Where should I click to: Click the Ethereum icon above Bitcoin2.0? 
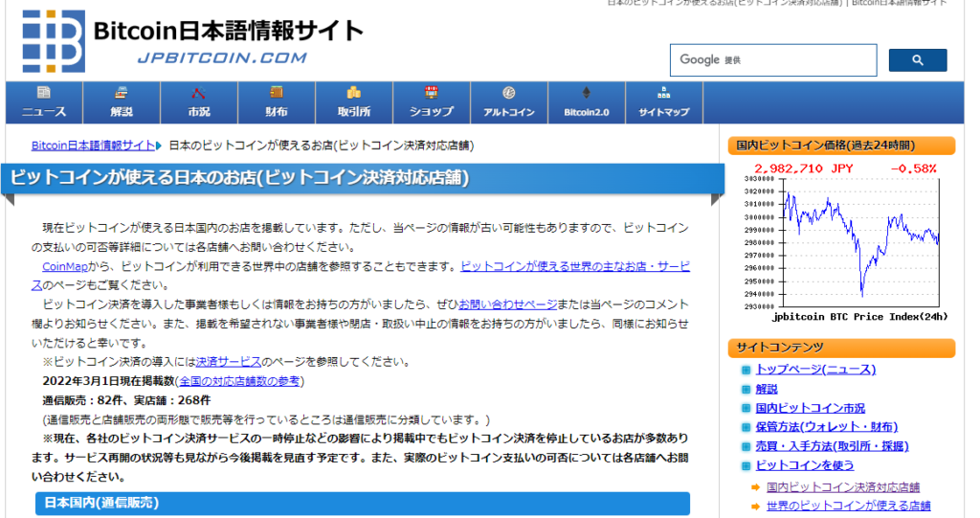click(587, 93)
